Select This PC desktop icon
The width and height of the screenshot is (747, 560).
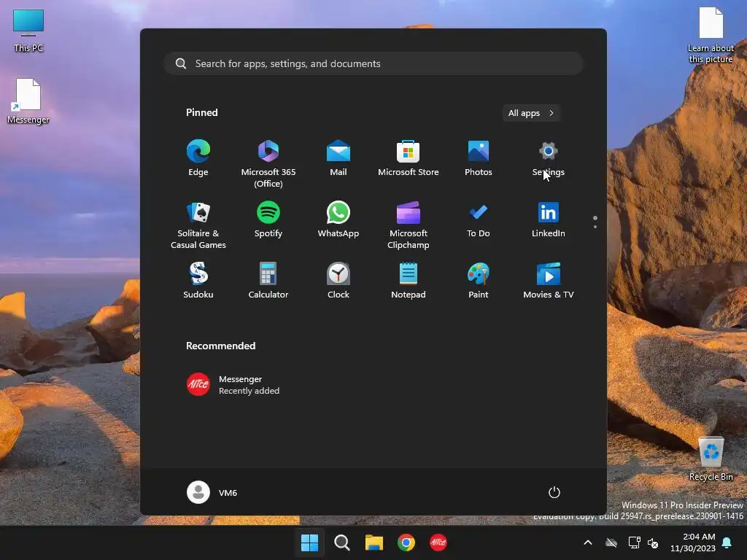click(28, 31)
